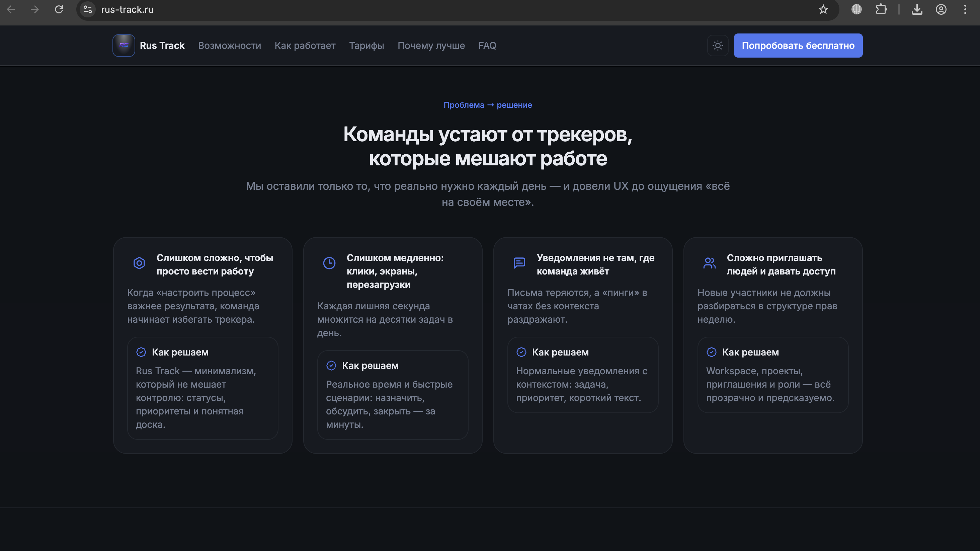
Task: Toggle light theme with sun icon
Action: tap(718, 46)
